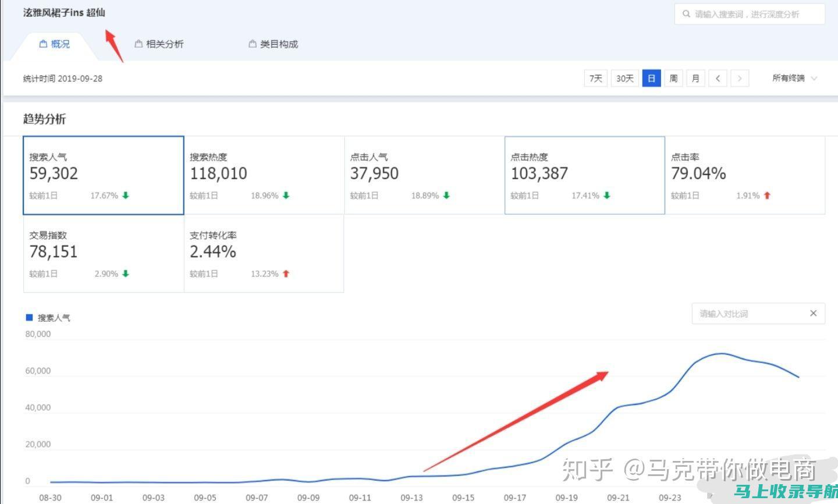Switch to the 类目构成 tab
The width and height of the screenshot is (838, 504).
273,44
